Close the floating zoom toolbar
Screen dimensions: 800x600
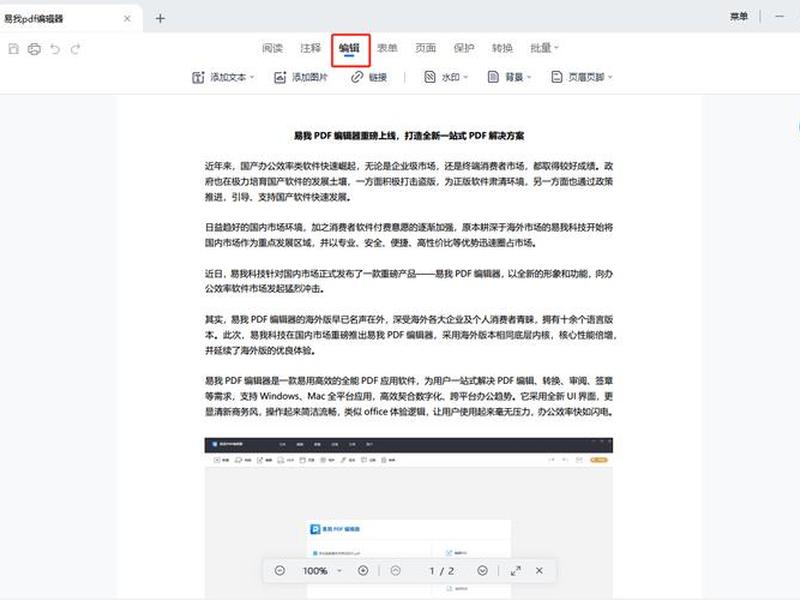(x=539, y=570)
